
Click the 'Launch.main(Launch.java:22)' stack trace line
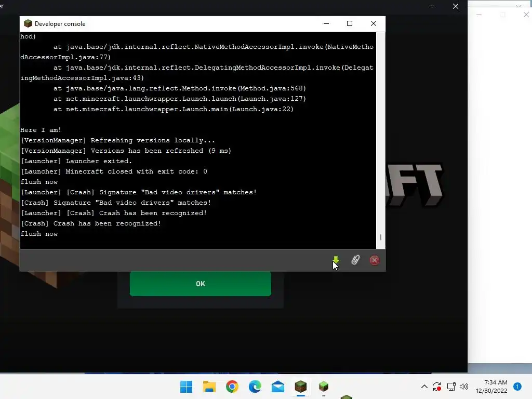click(x=174, y=109)
